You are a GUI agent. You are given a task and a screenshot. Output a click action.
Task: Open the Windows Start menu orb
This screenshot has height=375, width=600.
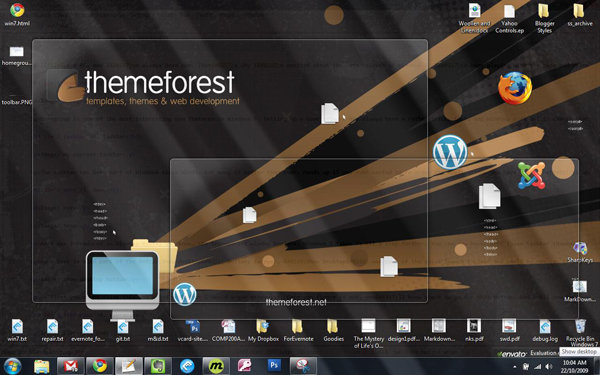coord(13,366)
